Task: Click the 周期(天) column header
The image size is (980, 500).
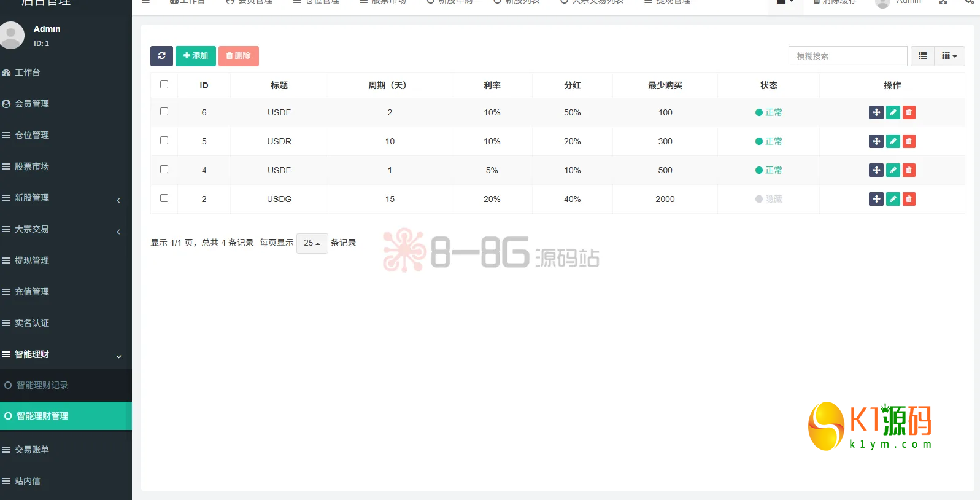Action: (390, 85)
